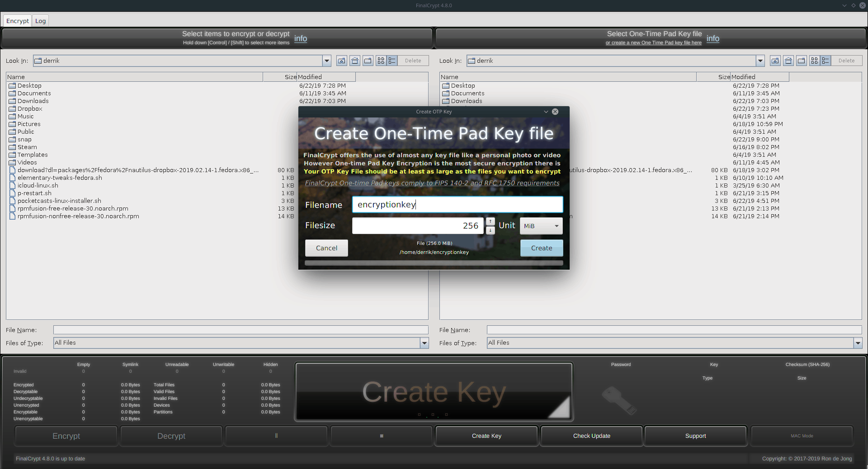
Task: Go to home folder in right key panel
Action: coord(788,61)
